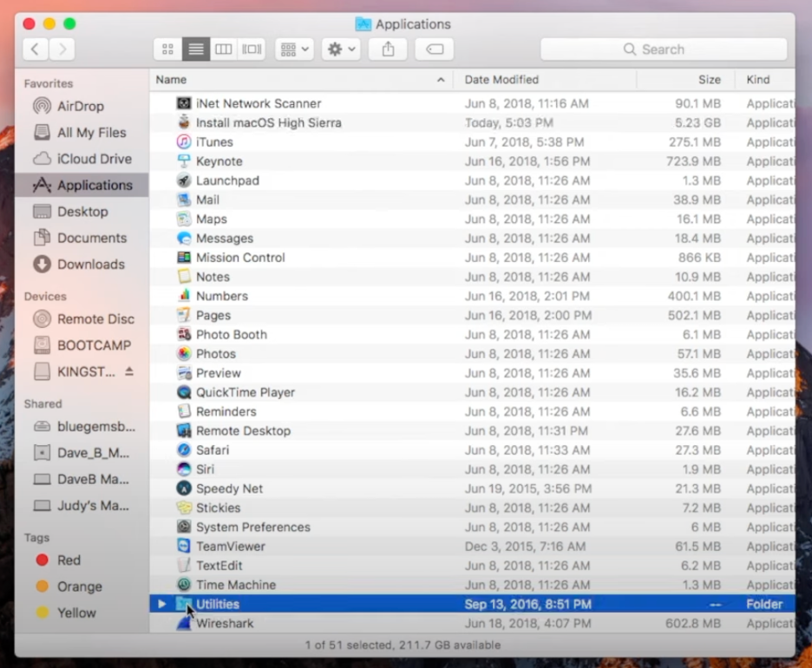Open System Preferences from the list
The width and height of the screenshot is (812, 668).
(252, 527)
